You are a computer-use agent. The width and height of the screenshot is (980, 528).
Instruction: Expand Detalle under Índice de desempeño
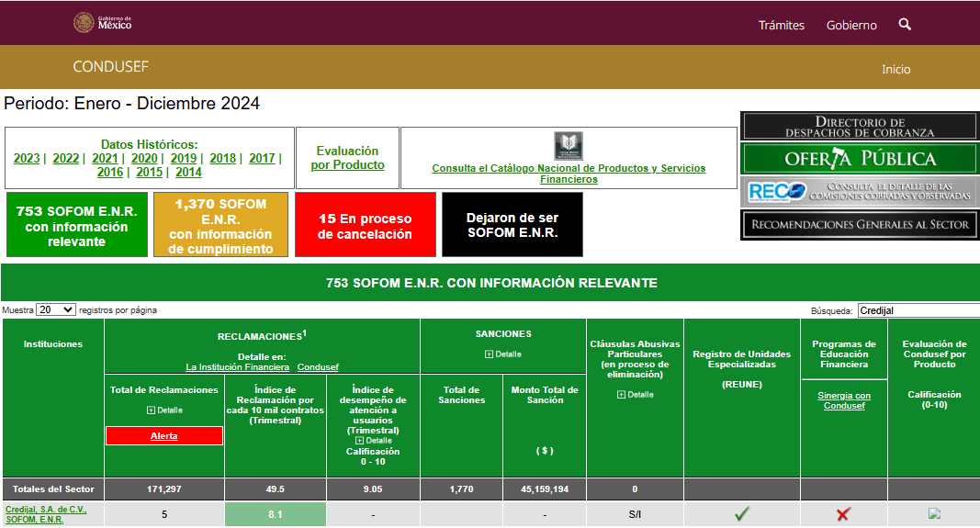[x=373, y=441]
